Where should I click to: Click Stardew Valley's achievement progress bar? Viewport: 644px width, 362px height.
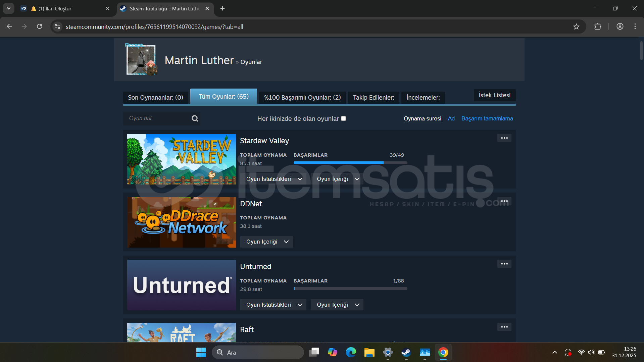coord(350,163)
